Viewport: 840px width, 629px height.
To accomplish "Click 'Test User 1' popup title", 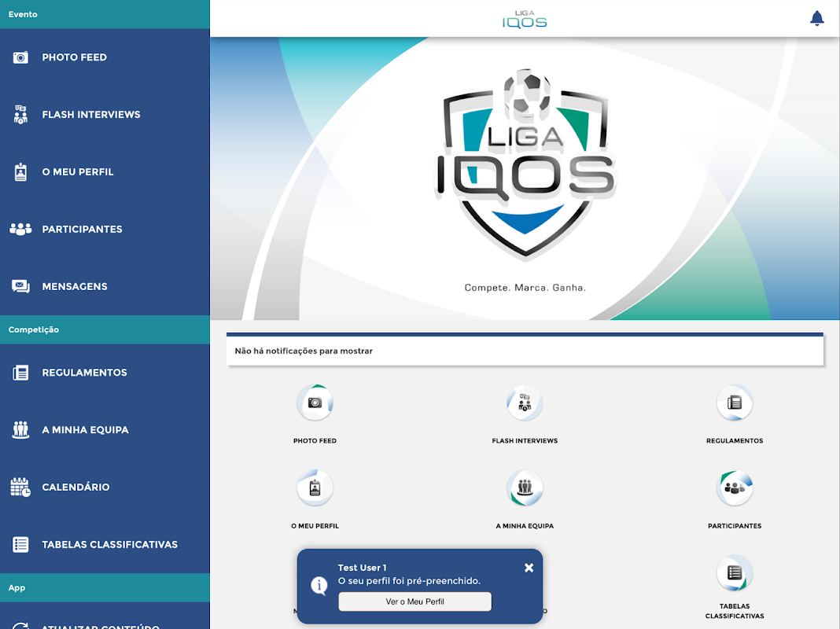I will [x=362, y=568].
